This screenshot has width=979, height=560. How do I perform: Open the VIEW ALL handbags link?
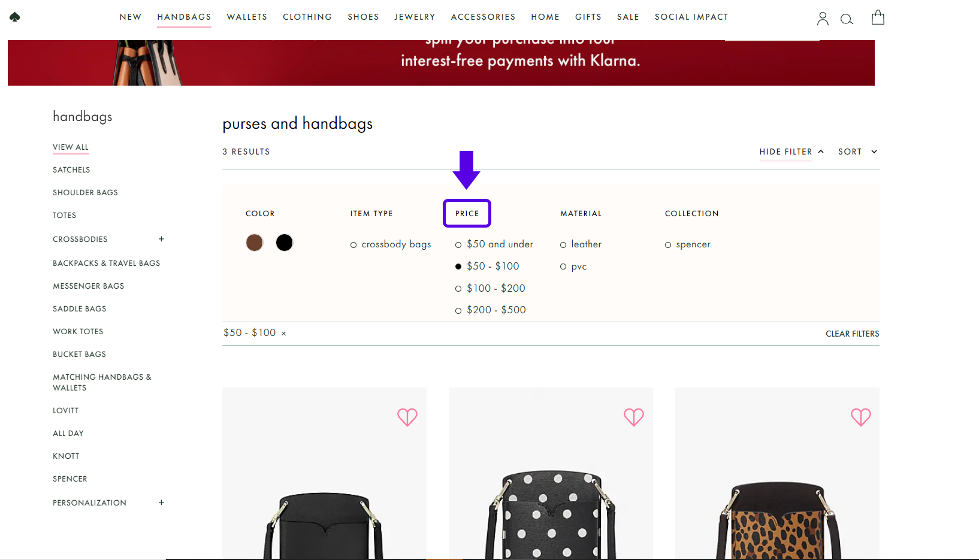tap(70, 147)
